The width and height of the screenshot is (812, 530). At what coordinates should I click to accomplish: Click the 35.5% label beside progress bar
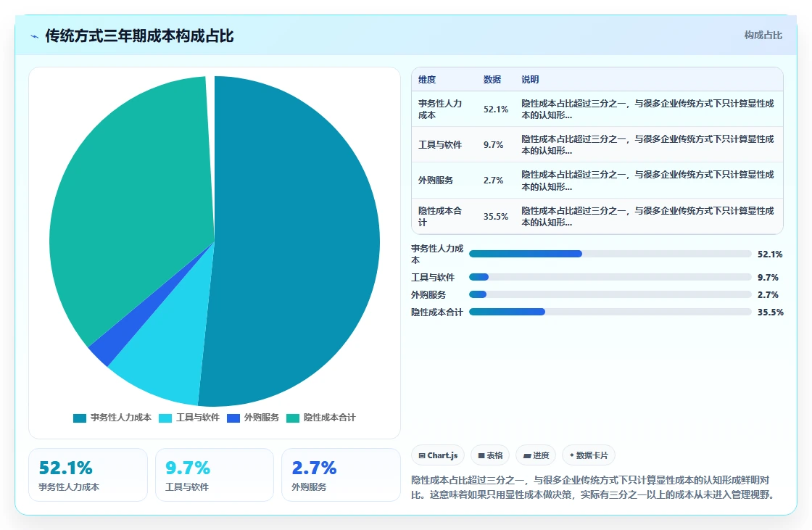tap(770, 312)
